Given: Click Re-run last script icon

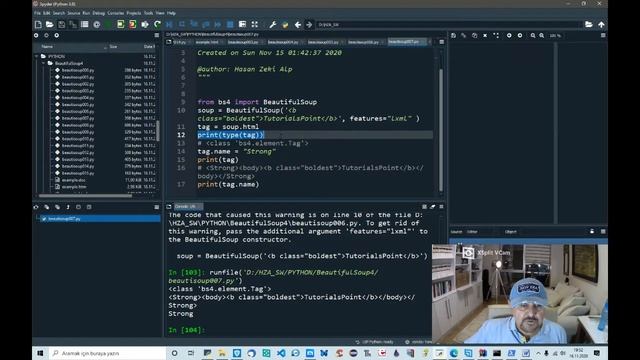Looking at the screenshot, I should [157, 24].
